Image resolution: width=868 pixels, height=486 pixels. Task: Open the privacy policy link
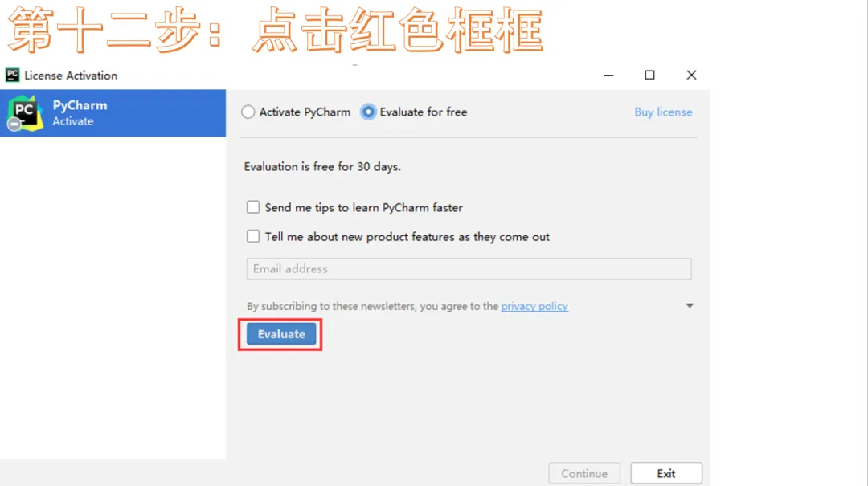coord(534,306)
